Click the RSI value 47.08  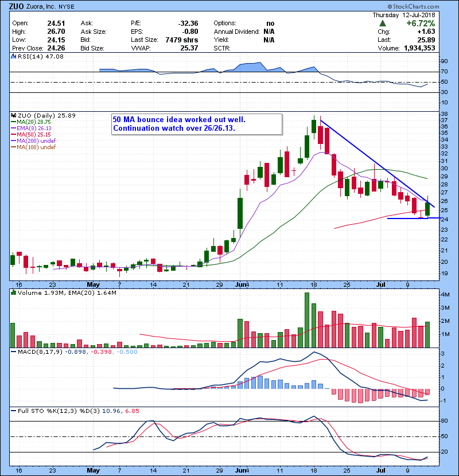(x=55, y=56)
